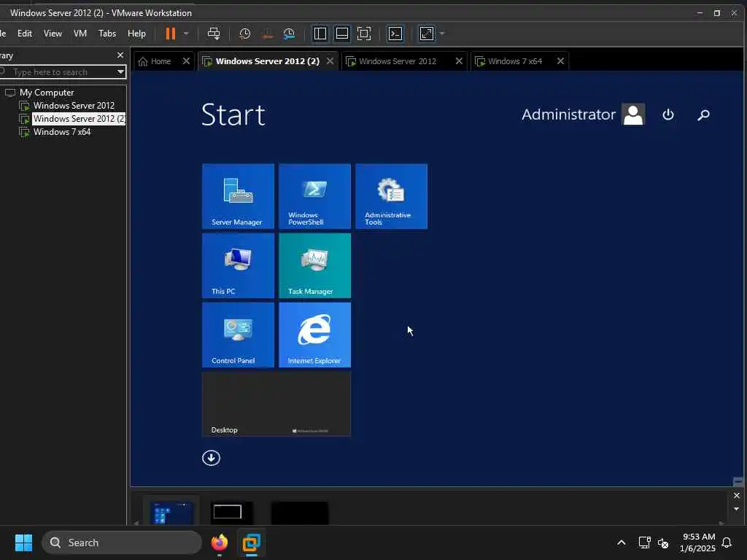The width and height of the screenshot is (747, 560).
Task: Open the Start screen power options icon
Action: [x=668, y=114]
